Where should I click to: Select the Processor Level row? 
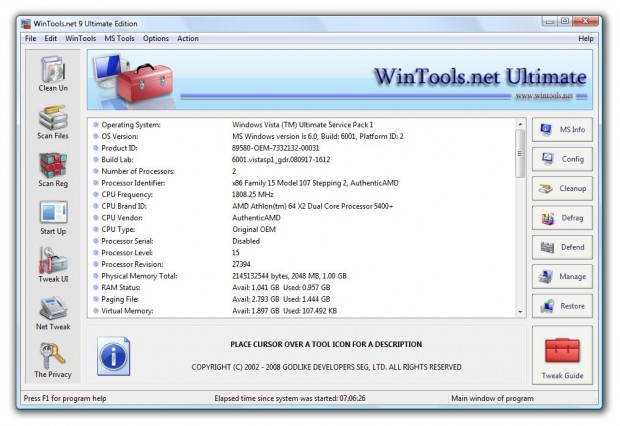point(301,252)
